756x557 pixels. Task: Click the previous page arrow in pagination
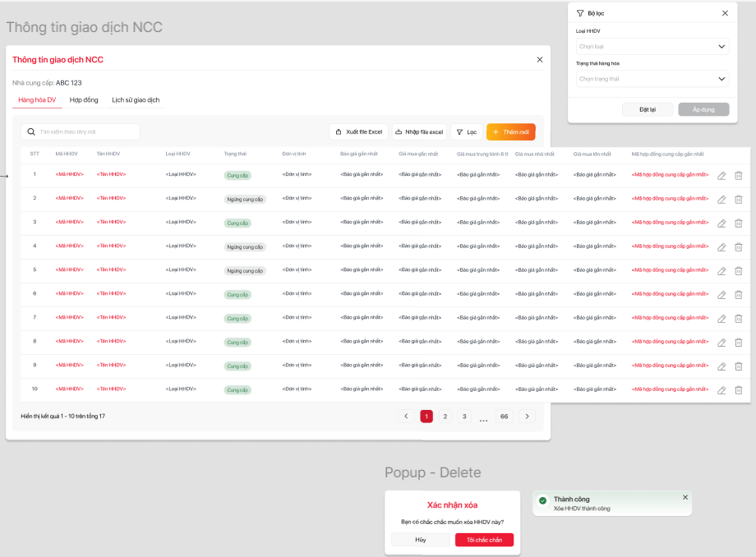pos(406,417)
